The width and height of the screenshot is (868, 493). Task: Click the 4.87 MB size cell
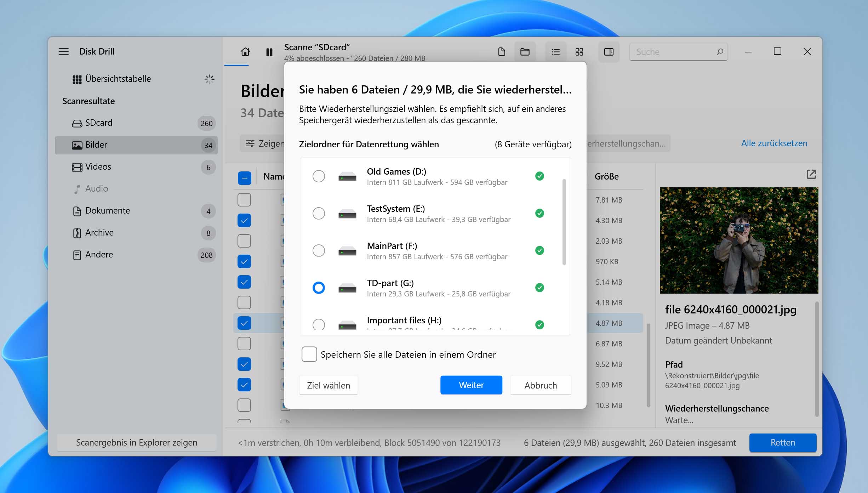(x=609, y=323)
